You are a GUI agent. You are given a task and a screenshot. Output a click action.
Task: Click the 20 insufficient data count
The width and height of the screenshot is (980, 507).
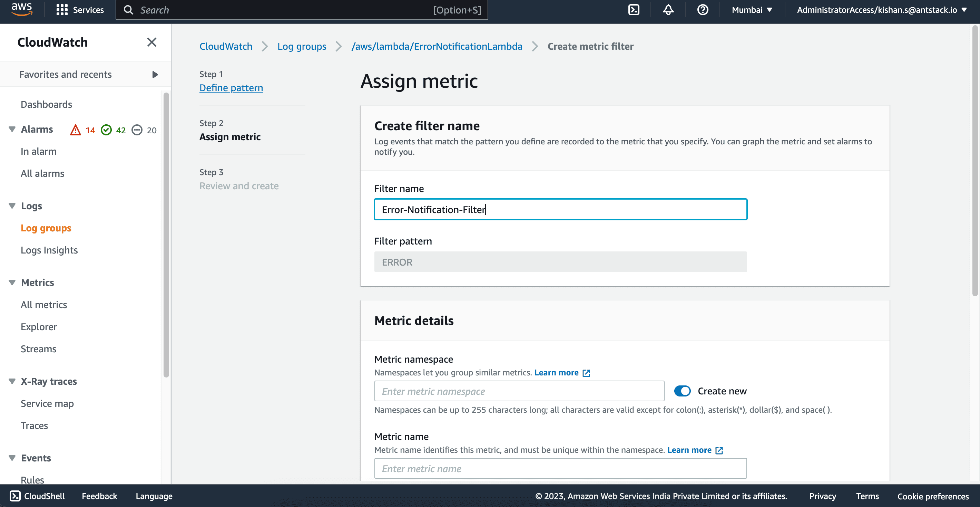pos(151,131)
